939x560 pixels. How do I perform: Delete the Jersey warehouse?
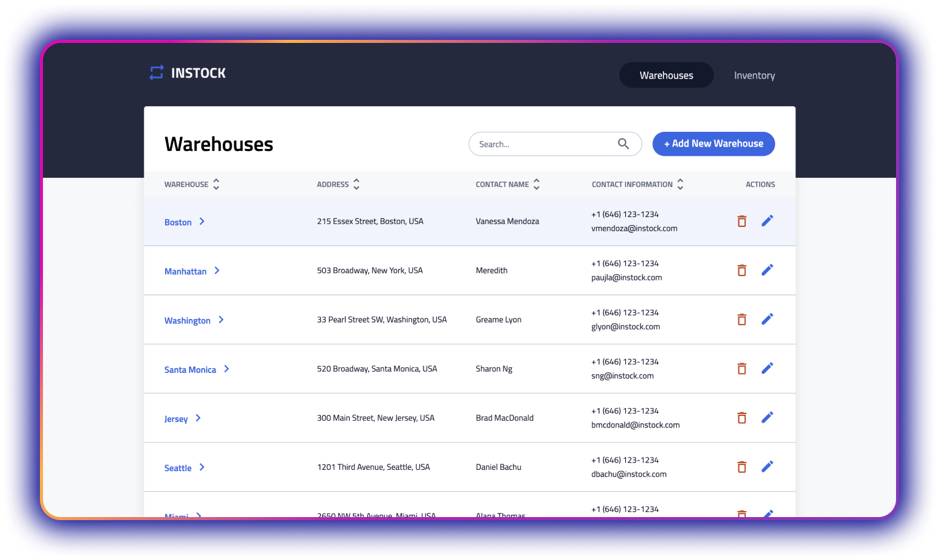(x=741, y=418)
